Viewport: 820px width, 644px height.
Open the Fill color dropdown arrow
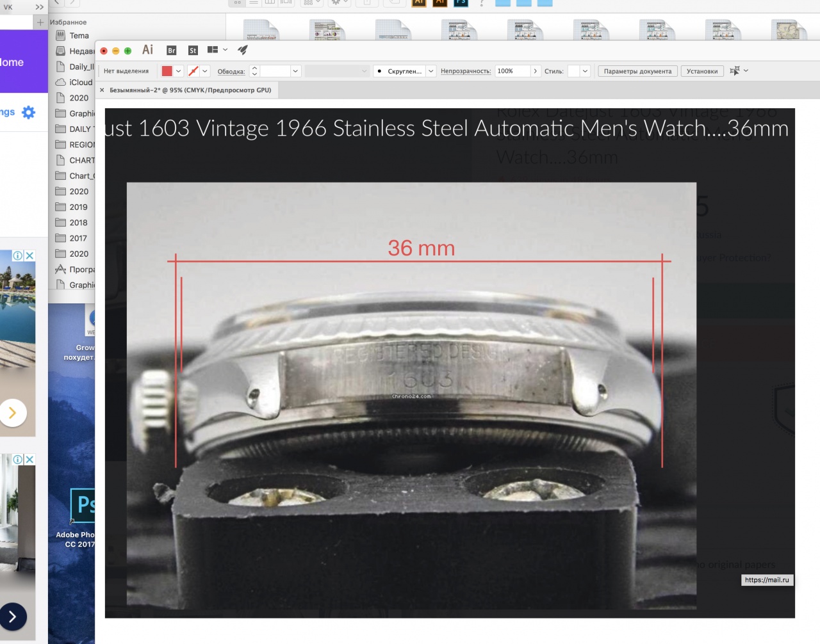[179, 71]
